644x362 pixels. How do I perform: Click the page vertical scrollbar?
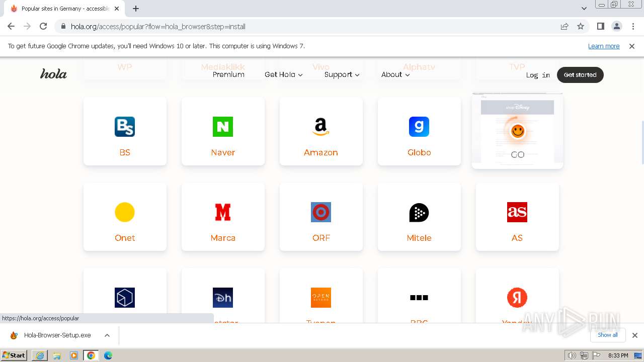[x=642, y=142]
